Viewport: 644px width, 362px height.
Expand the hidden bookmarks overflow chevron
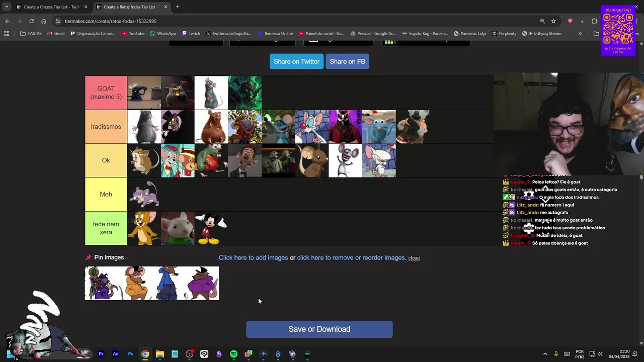580,34
